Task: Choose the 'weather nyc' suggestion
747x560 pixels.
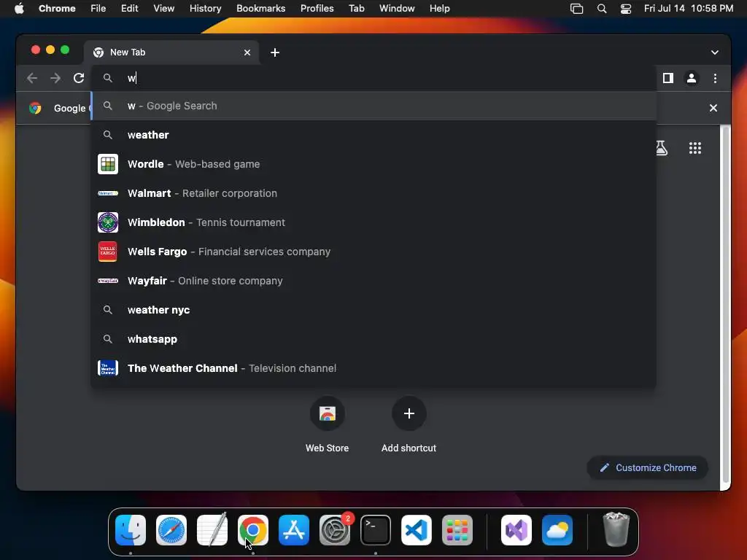Action: (373, 310)
